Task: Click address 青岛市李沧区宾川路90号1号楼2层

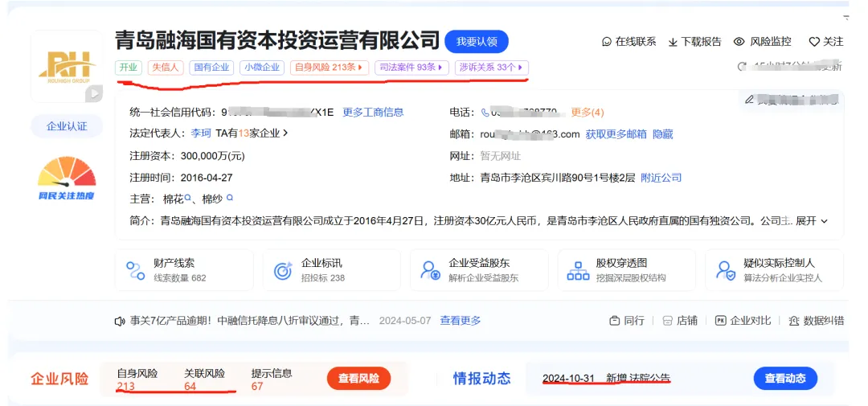Action: (x=558, y=178)
